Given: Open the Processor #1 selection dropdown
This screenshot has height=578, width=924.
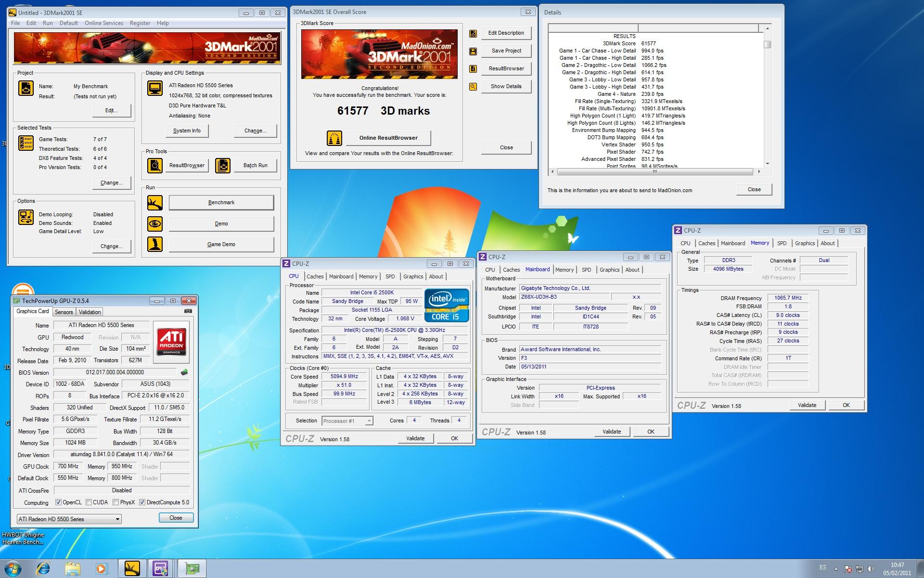Looking at the screenshot, I should click(347, 421).
